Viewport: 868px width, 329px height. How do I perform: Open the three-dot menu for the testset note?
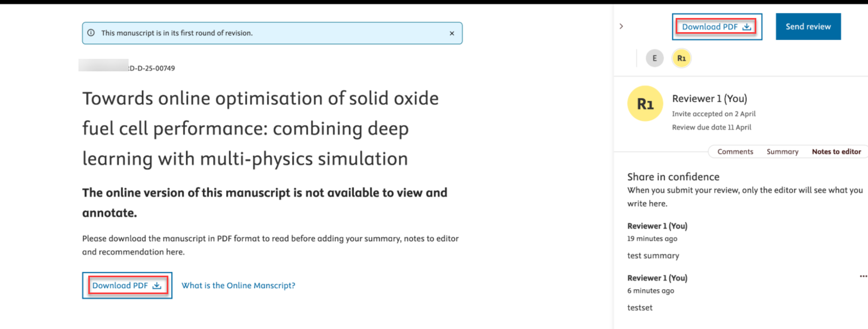pyautogui.click(x=863, y=276)
